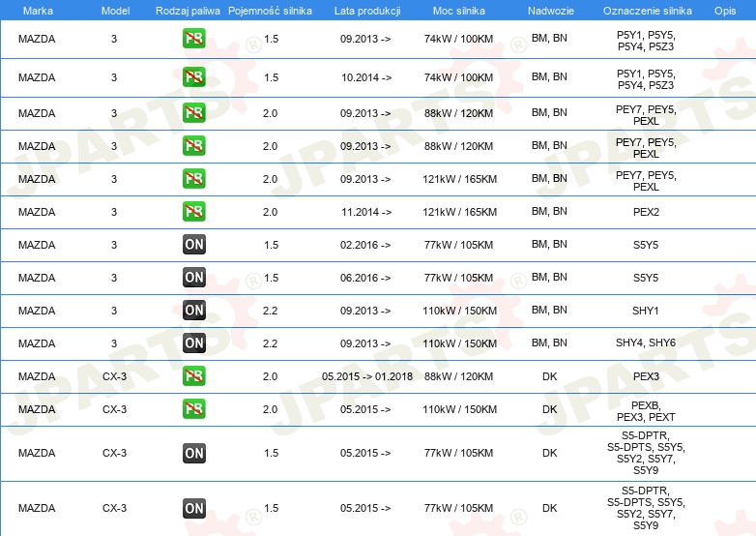Click MAZDA in the 02.2016 row

[x=37, y=245]
